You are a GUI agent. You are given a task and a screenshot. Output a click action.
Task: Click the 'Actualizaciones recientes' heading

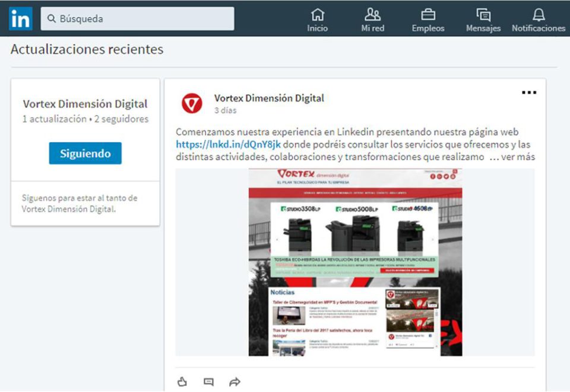click(x=87, y=49)
